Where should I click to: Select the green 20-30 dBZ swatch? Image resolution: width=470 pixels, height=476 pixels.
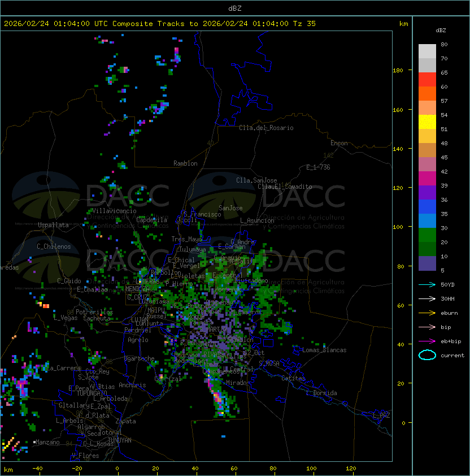click(x=427, y=235)
